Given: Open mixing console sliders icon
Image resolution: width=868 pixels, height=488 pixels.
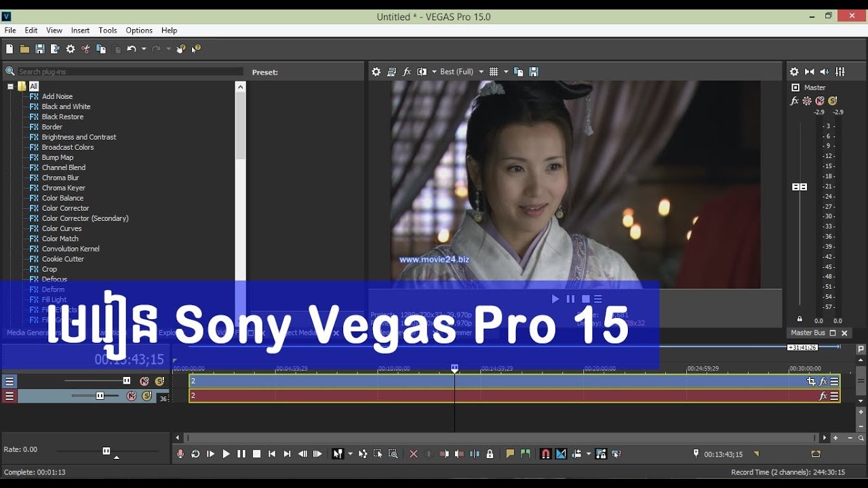Looking at the screenshot, I should tap(840, 71).
